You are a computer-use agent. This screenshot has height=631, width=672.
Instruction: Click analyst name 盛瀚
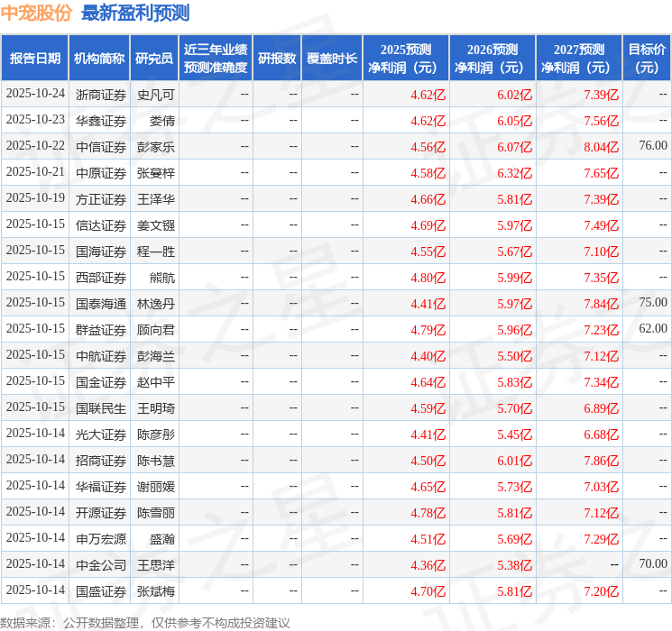162,539
